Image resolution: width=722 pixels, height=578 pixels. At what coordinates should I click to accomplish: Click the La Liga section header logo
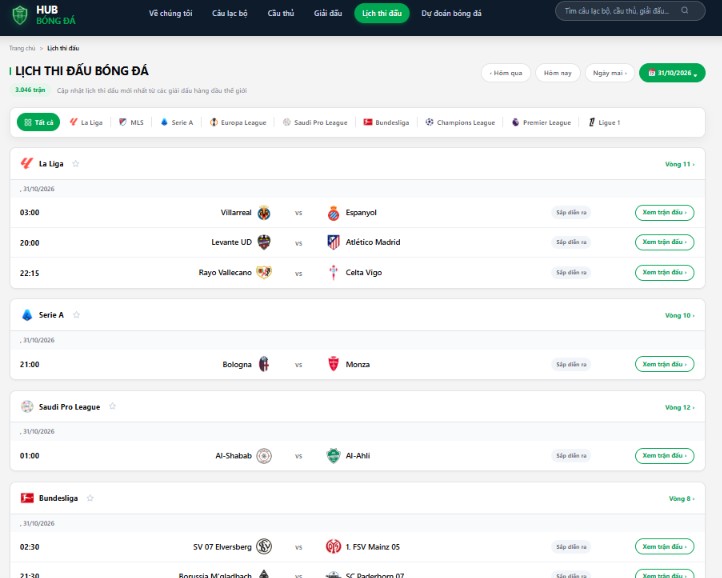pos(27,163)
